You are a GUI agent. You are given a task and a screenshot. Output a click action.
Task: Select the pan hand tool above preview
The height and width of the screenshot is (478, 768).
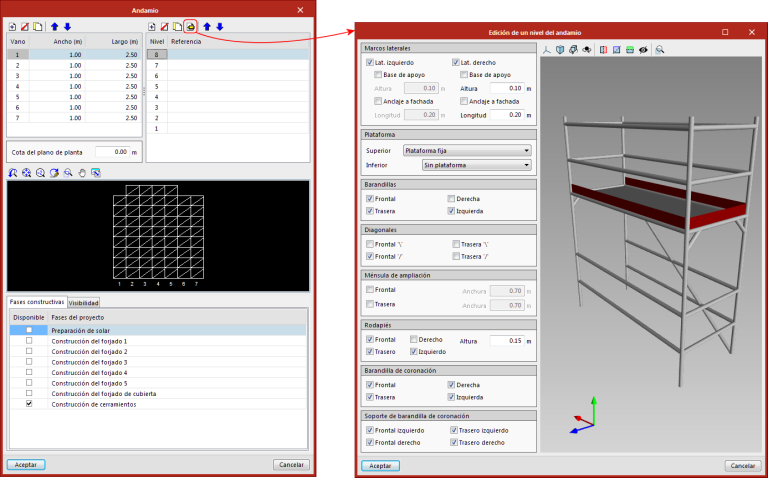pos(82,172)
